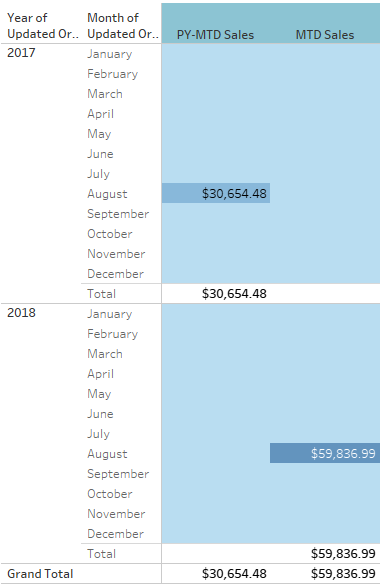This screenshot has height=588, width=380.
Task: Click the Grand Total row label
Action: [40, 574]
